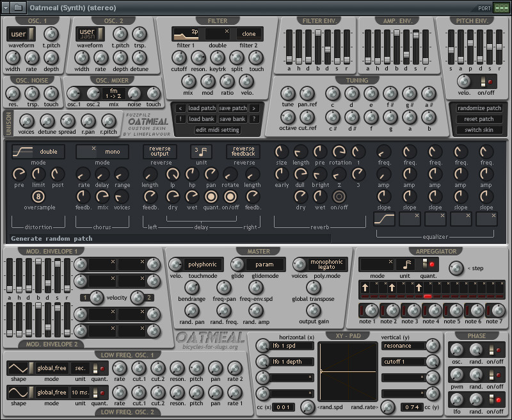This screenshot has height=420, width=512.
Task: Click the filter 2 clone selector
Action: point(249,34)
